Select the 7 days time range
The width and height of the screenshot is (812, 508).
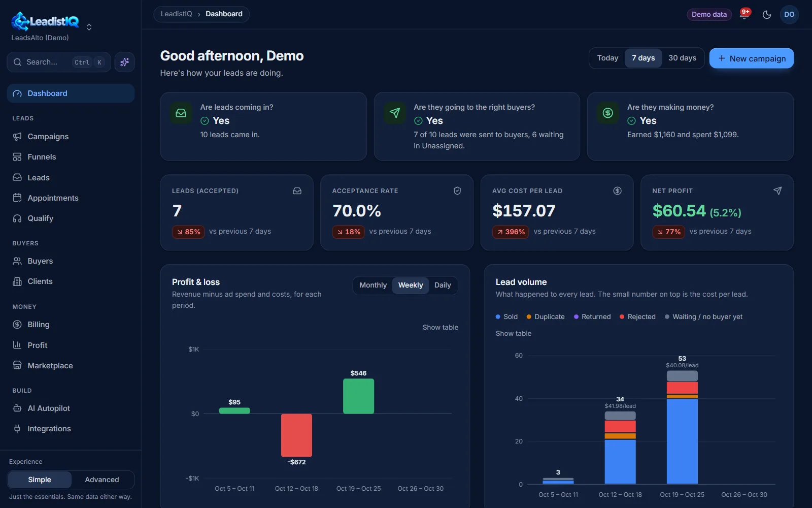[643, 58]
